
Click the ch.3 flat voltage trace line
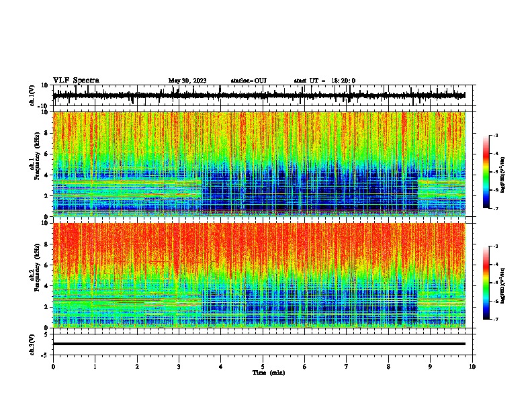pos(259,344)
